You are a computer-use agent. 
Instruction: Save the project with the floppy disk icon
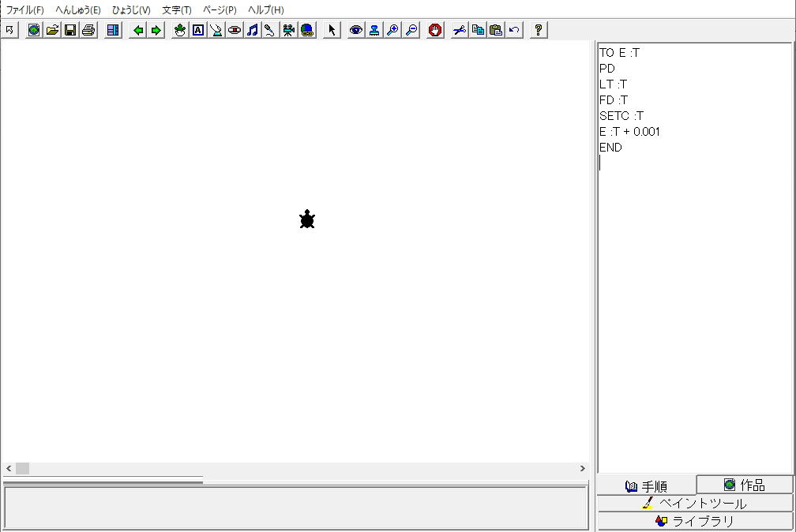70,30
